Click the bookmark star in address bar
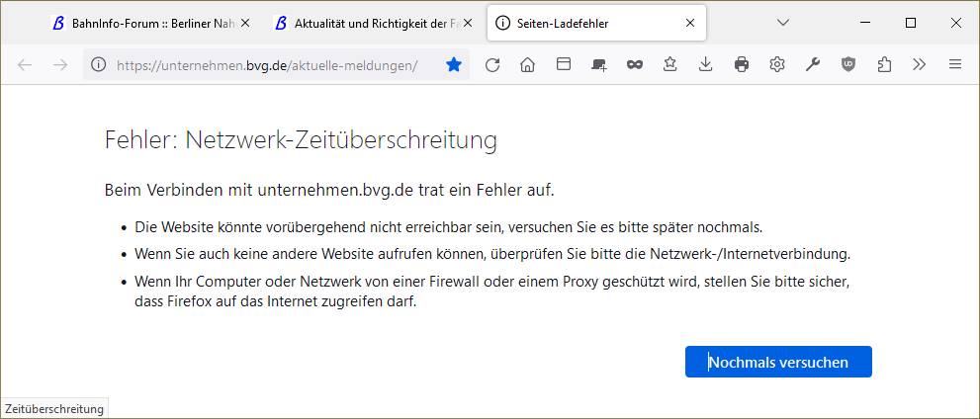 [x=454, y=64]
